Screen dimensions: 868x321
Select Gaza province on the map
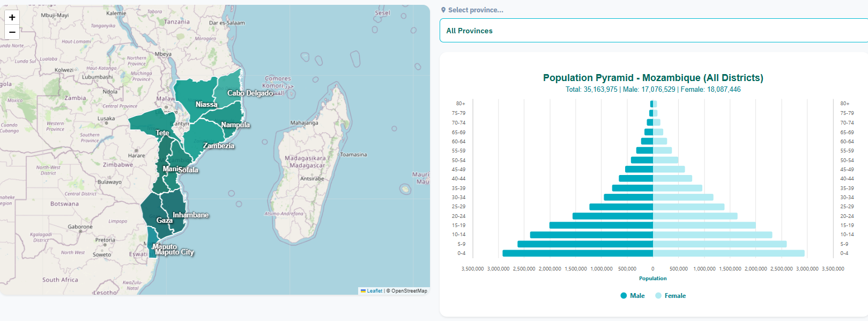164,221
